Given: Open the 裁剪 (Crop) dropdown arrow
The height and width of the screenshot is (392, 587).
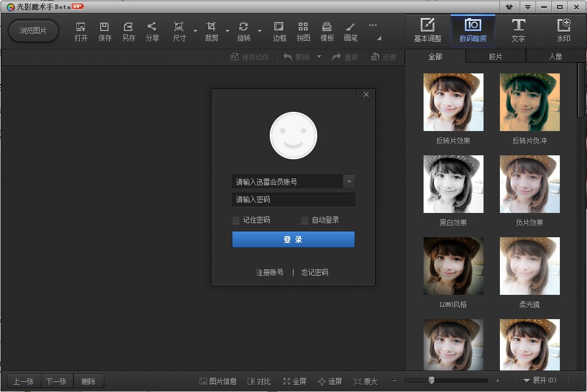Looking at the screenshot, I should pos(227,31).
